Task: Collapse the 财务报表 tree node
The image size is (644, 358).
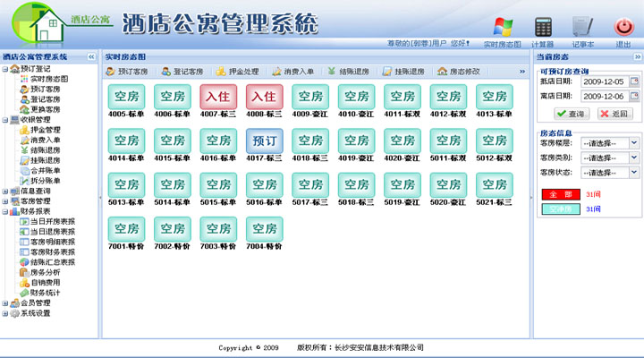Action: pyautogui.click(x=5, y=212)
